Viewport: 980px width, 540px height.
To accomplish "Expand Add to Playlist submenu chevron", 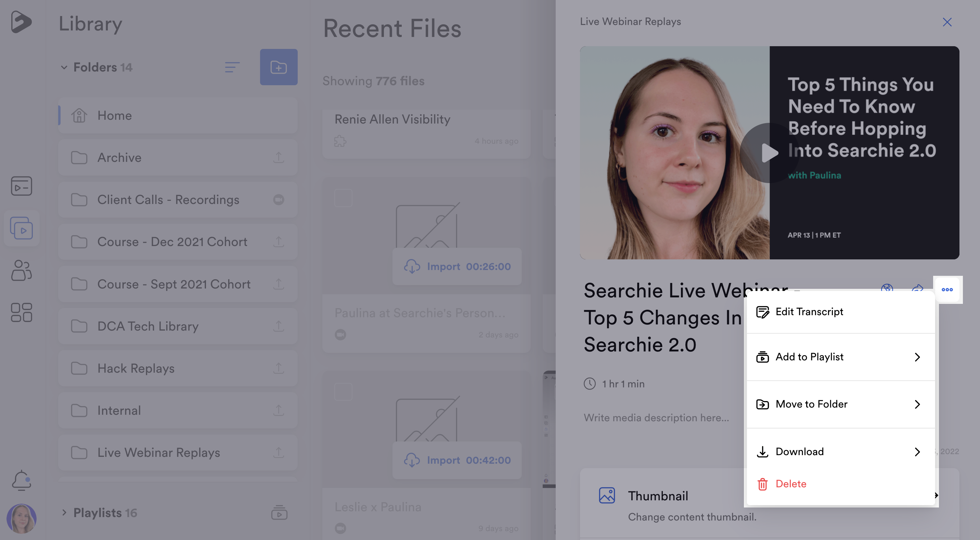I will coord(917,357).
